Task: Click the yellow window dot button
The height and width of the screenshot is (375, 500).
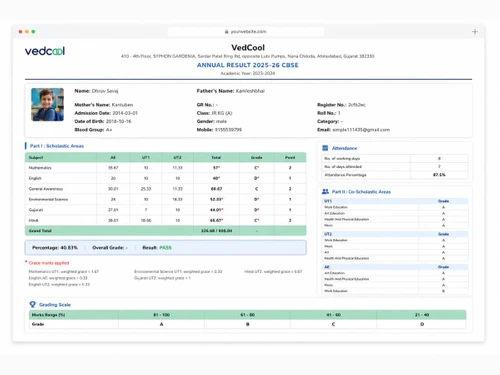Action: coord(27,32)
